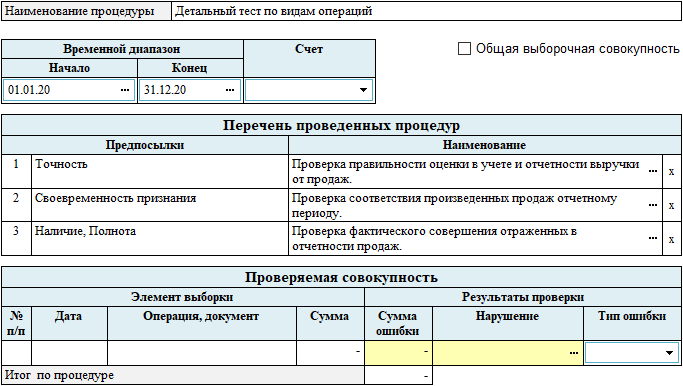
Task: Click the Сумма cell in sample row
Action: pyautogui.click(x=330, y=353)
